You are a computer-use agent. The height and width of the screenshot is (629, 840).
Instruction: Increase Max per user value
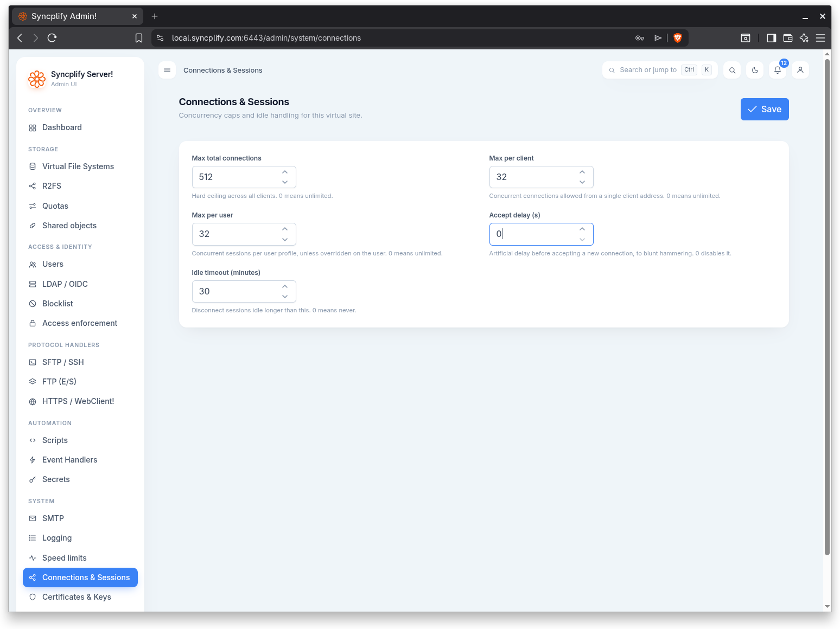pos(285,229)
